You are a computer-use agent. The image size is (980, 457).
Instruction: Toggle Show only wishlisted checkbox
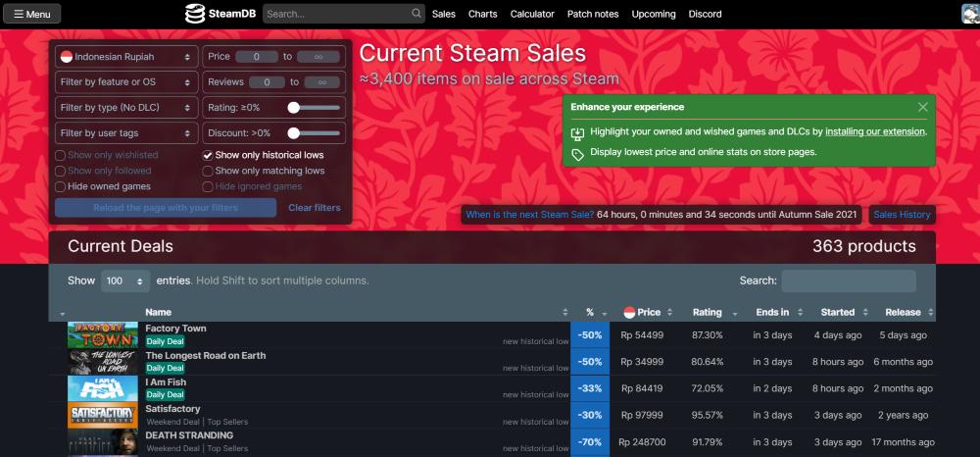tap(61, 155)
